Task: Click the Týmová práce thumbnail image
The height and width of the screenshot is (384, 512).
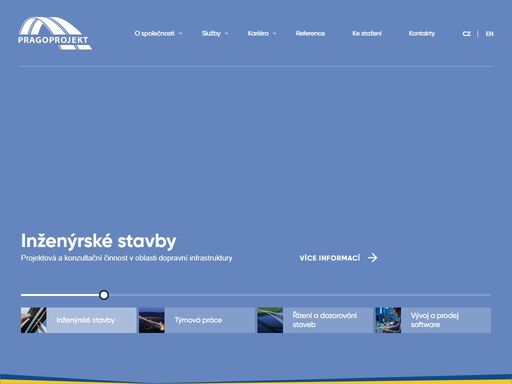Action: tap(152, 320)
